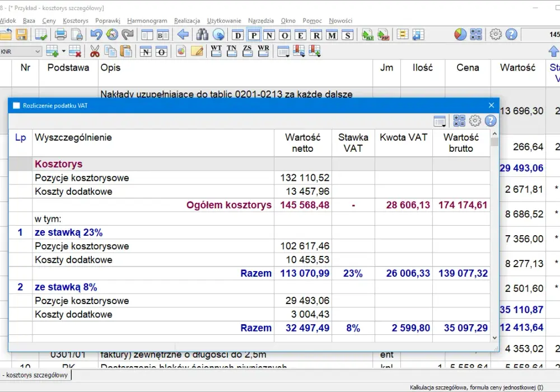The image size is (560, 392).
Task: Undo the last action
Action: (96, 35)
